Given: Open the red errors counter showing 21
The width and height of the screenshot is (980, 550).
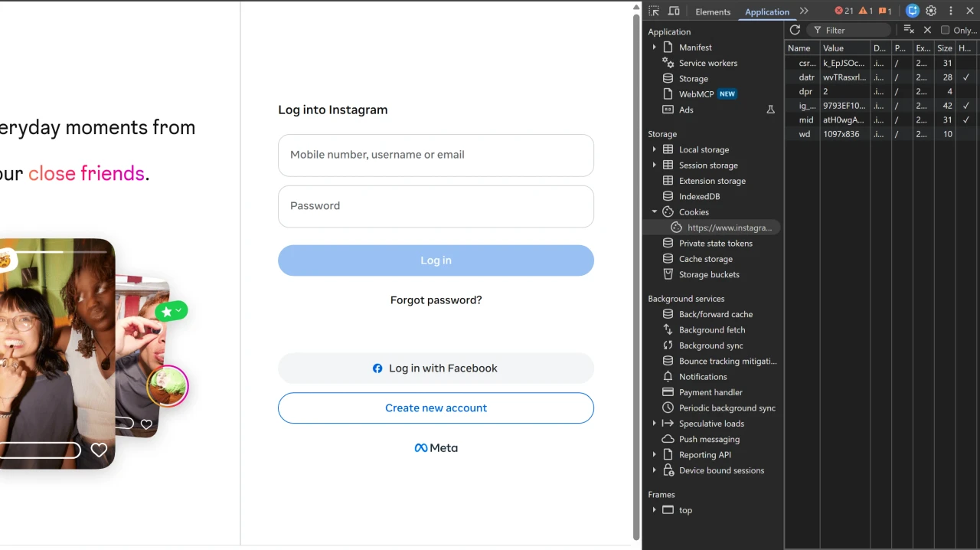Looking at the screenshot, I should [844, 11].
